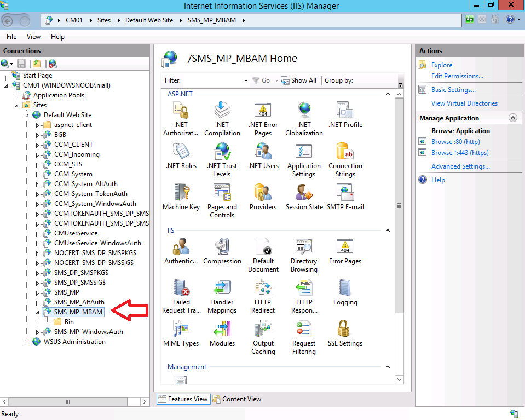This screenshot has width=525, height=420.
Task: Switch to the Features View tab
Action: click(x=183, y=399)
